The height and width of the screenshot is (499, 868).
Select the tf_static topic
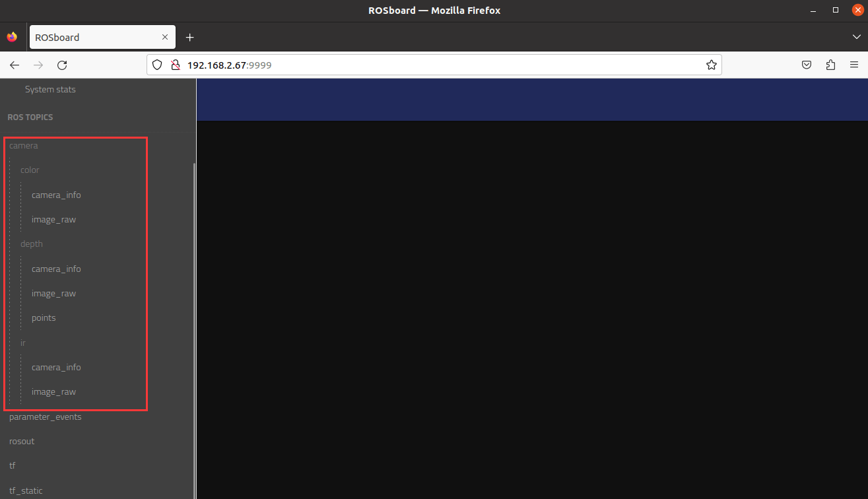click(x=26, y=490)
